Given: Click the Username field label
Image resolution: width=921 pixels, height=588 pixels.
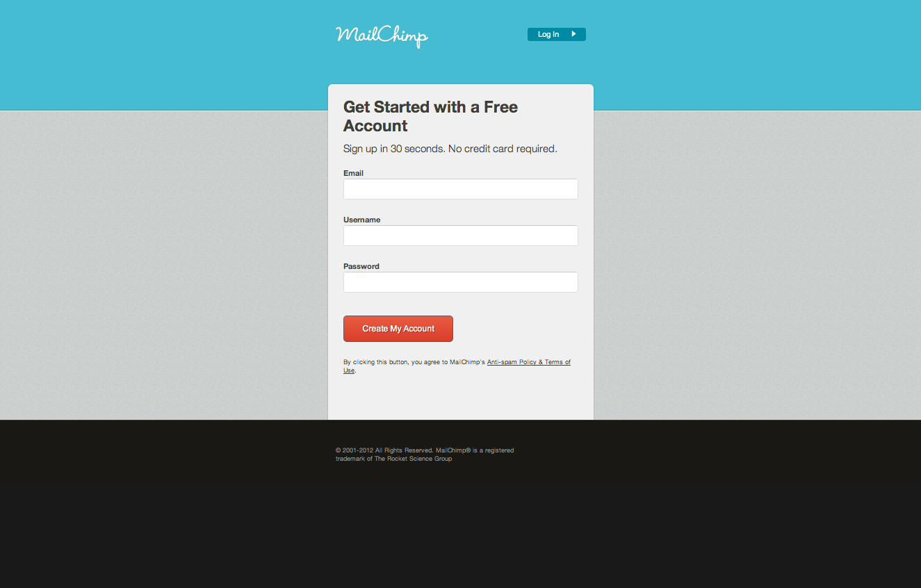Looking at the screenshot, I should pyautogui.click(x=361, y=220).
